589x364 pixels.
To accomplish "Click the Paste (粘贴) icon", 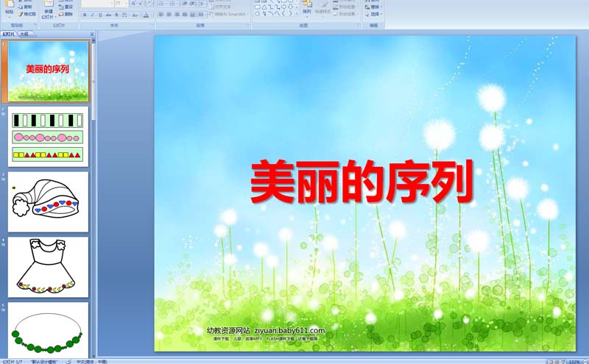I will pyautogui.click(x=9, y=9).
